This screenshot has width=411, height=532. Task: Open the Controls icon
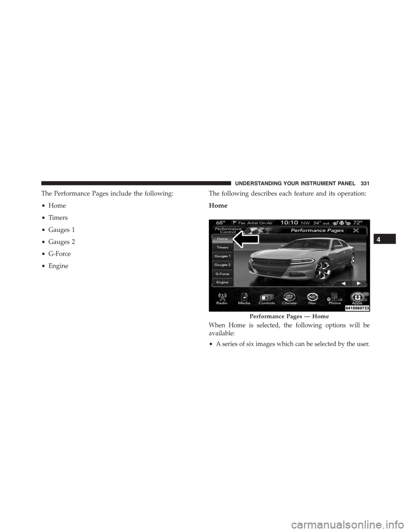coord(267,299)
